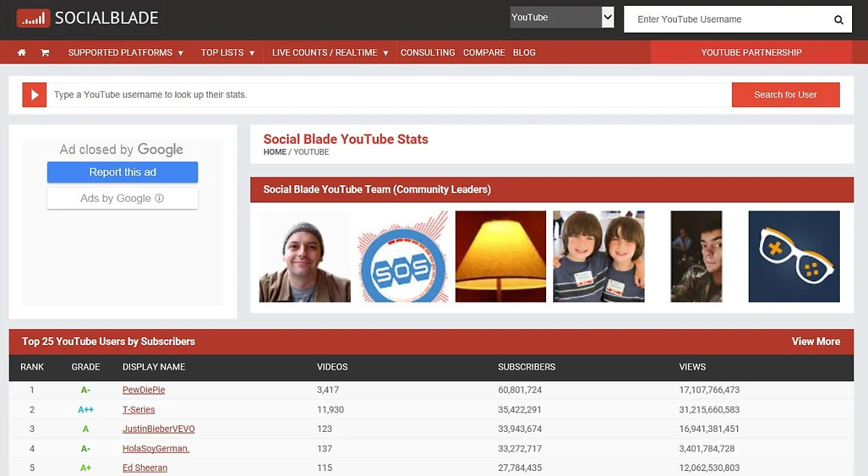
Task: Click the search magnifier icon
Action: tap(838, 20)
